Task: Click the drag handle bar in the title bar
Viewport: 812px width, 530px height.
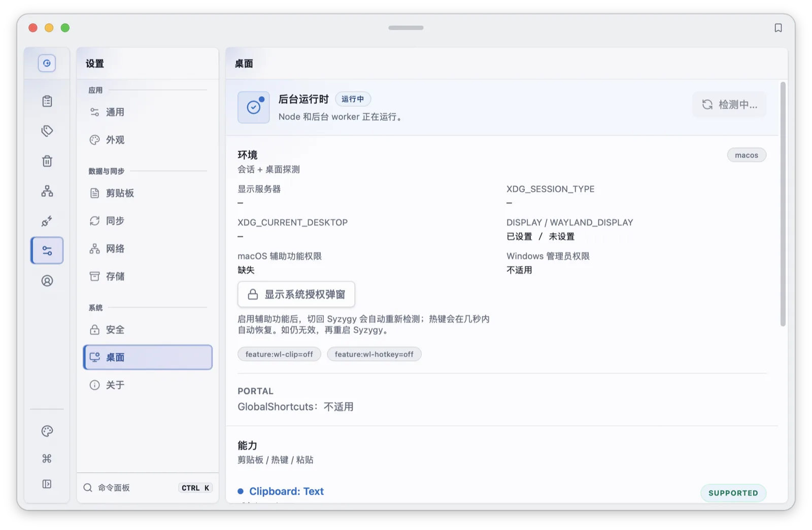Action: (x=406, y=28)
